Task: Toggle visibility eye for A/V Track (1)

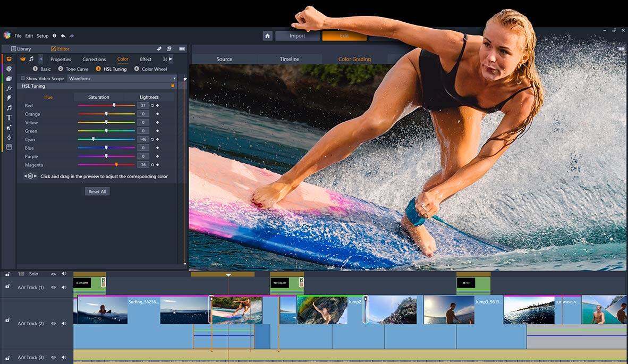Action: [x=53, y=287]
